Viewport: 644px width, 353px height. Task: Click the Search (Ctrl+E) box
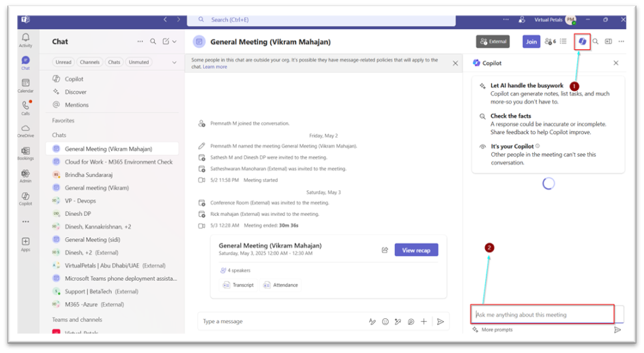321,20
